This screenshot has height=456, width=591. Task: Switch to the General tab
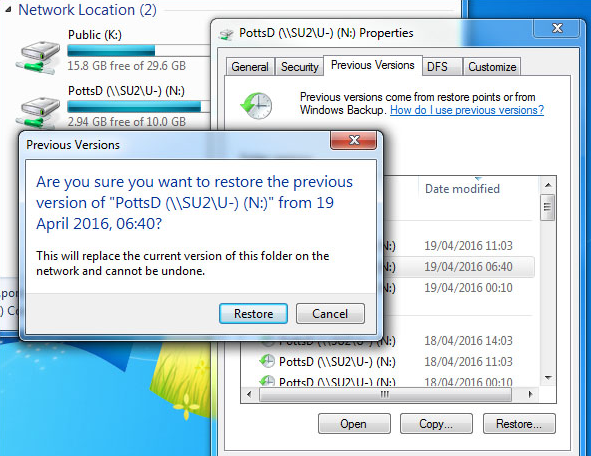(x=250, y=67)
